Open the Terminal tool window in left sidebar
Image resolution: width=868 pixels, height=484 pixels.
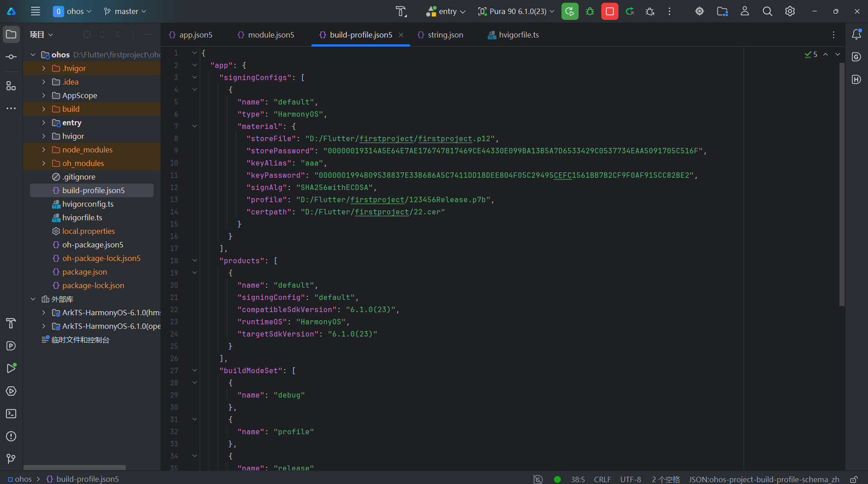11,414
